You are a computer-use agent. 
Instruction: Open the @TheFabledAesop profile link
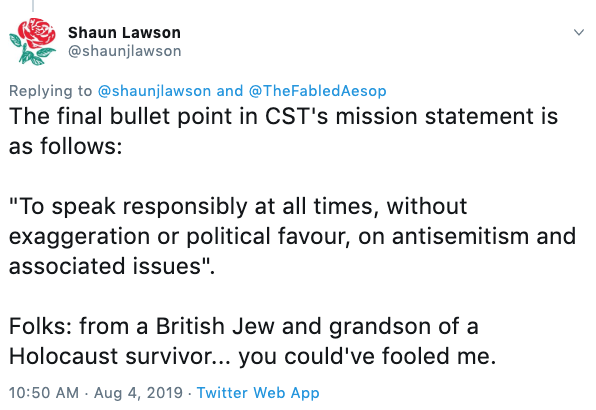(x=317, y=91)
